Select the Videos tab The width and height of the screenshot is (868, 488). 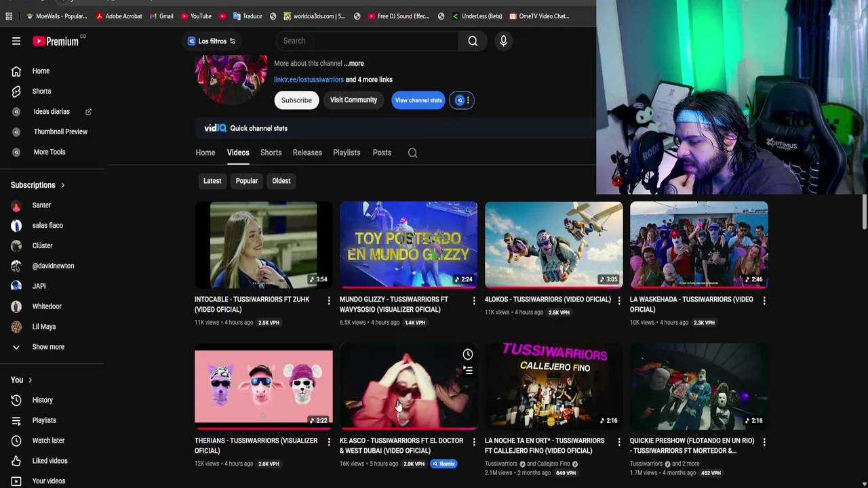(x=238, y=152)
